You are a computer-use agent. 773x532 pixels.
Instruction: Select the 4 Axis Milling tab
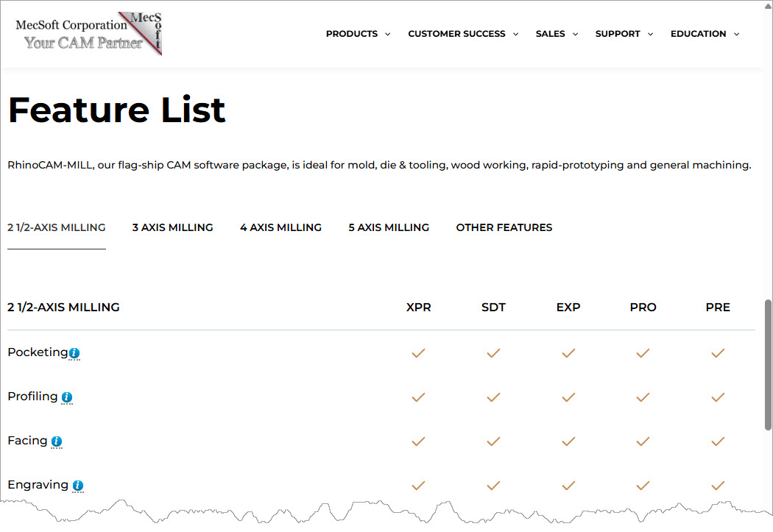(x=280, y=227)
